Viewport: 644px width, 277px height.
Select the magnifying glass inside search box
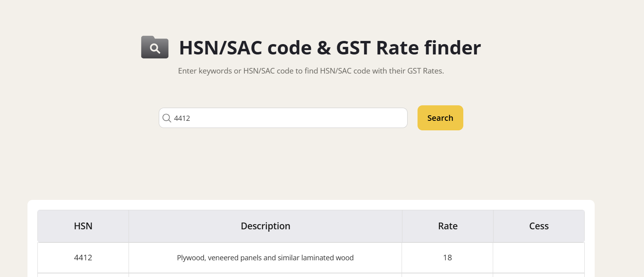point(167,118)
